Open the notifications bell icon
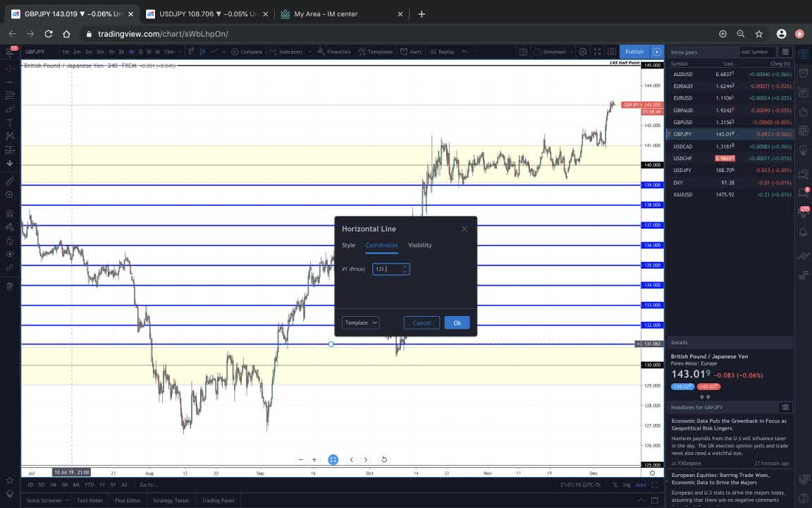The height and width of the screenshot is (508, 812). tap(804, 231)
